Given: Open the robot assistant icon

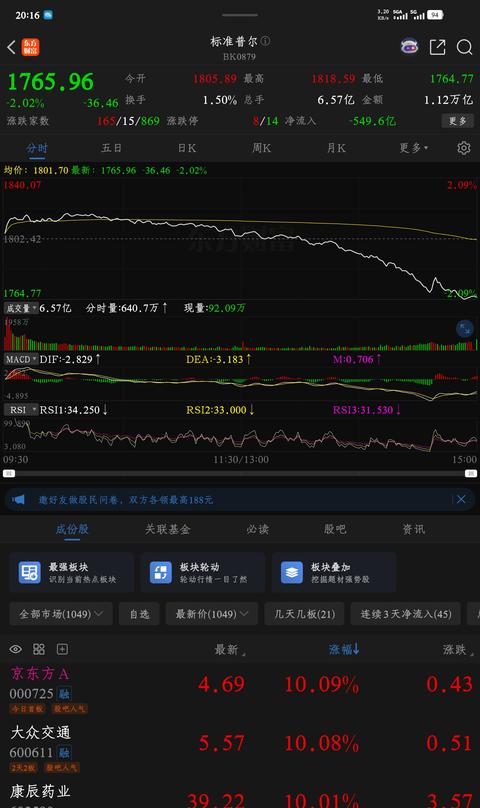Looking at the screenshot, I should tap(409, 47).
